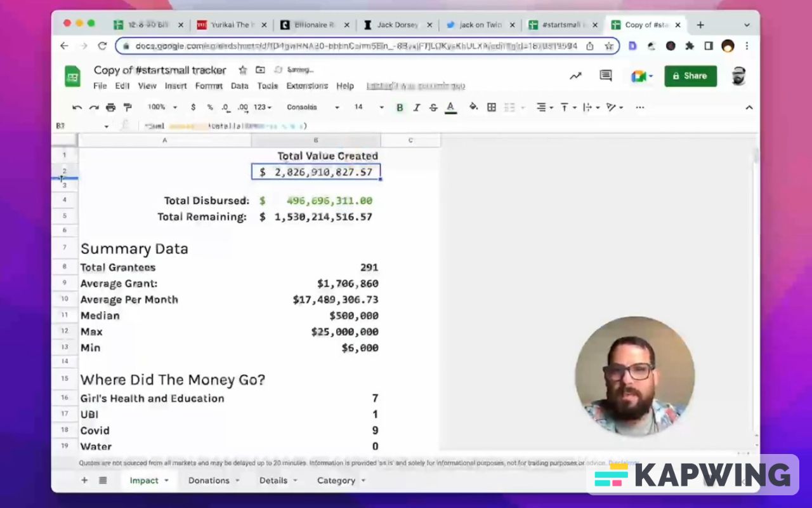812x508 pixels.
Task: Open the 123 number format dropdown
Action: (x=263, y=107)
